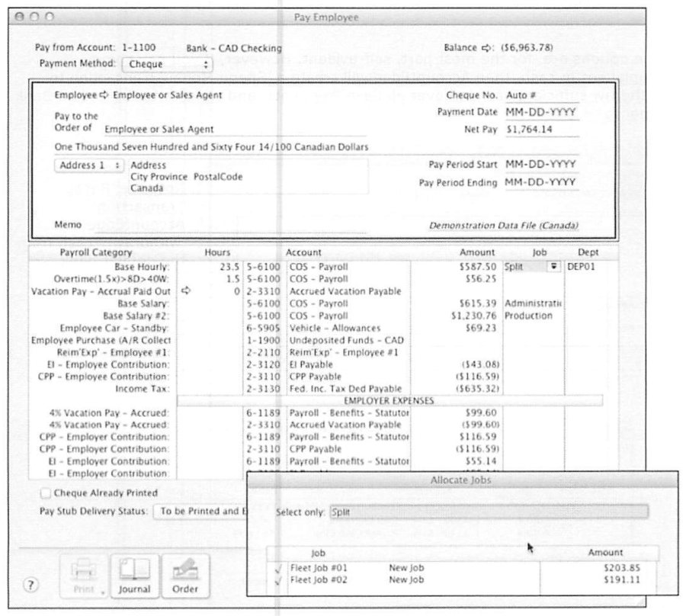Screen dimensions: 686x616
Task: Click Base Hourly hours value 23.5
Action: tap(229, 267)
